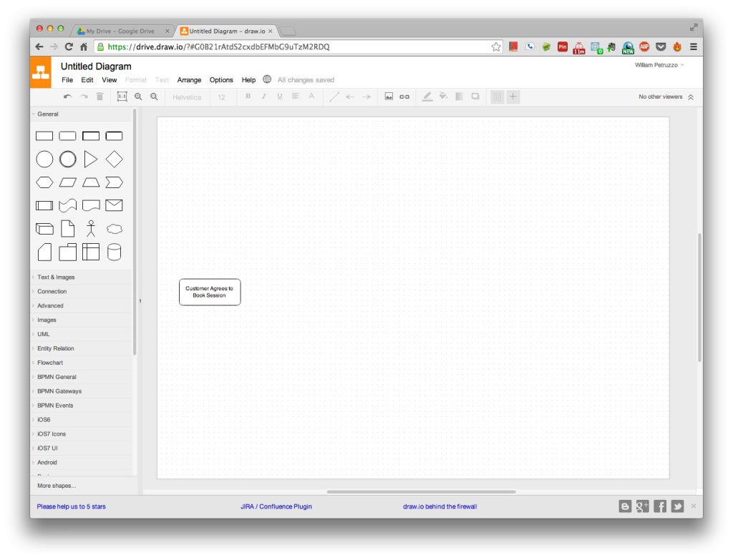The height and width of the screenshot is (560, 733).
Task: Toggle the grid display button
Action: (497, 97)
